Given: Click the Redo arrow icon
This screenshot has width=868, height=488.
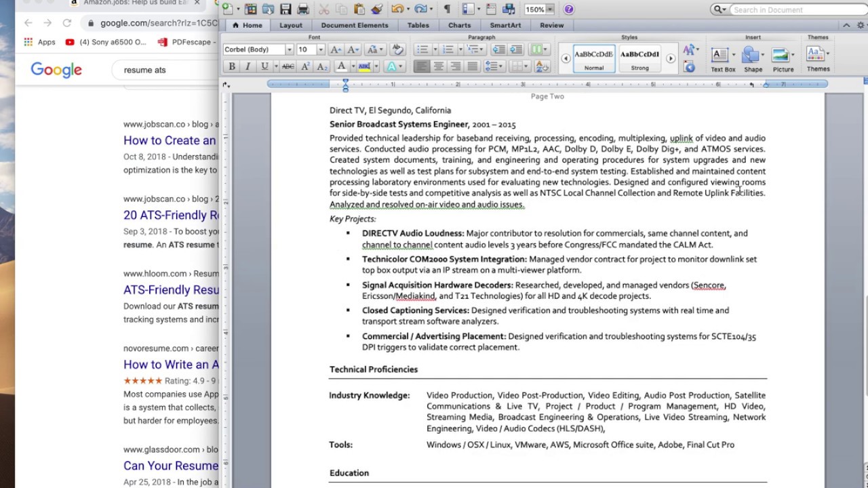Looking at the screenshot, I should pos(420,9).
